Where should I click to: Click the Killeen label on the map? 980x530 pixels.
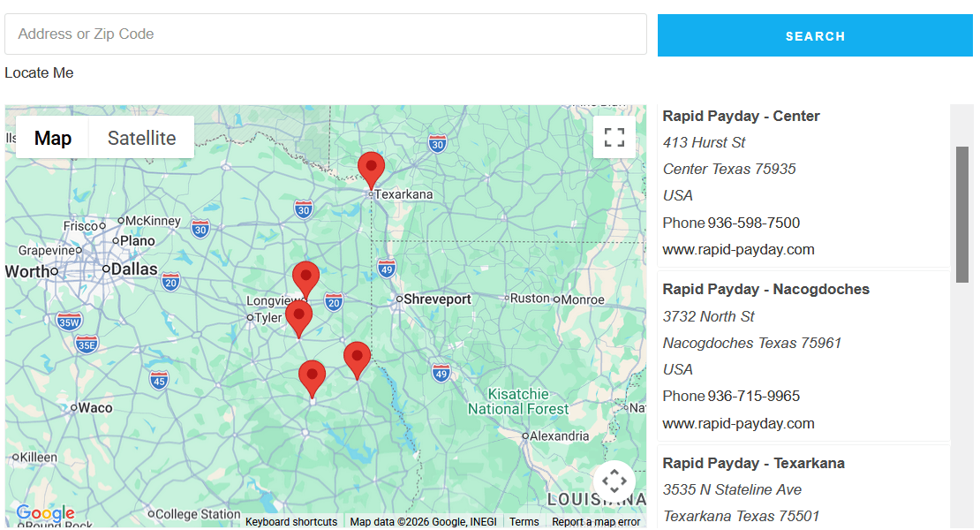click(x=38, y=457)
